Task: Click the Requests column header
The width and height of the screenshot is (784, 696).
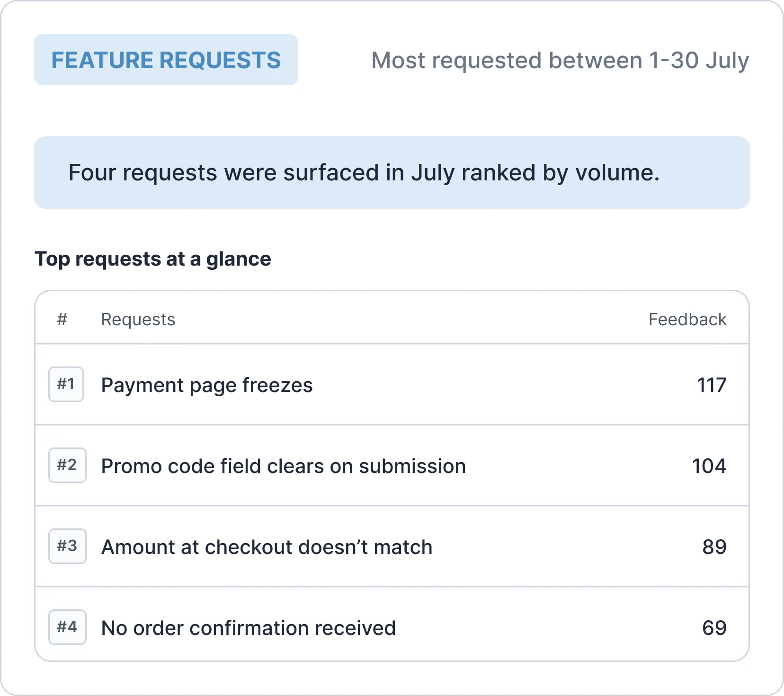Action: click(138, 320)
